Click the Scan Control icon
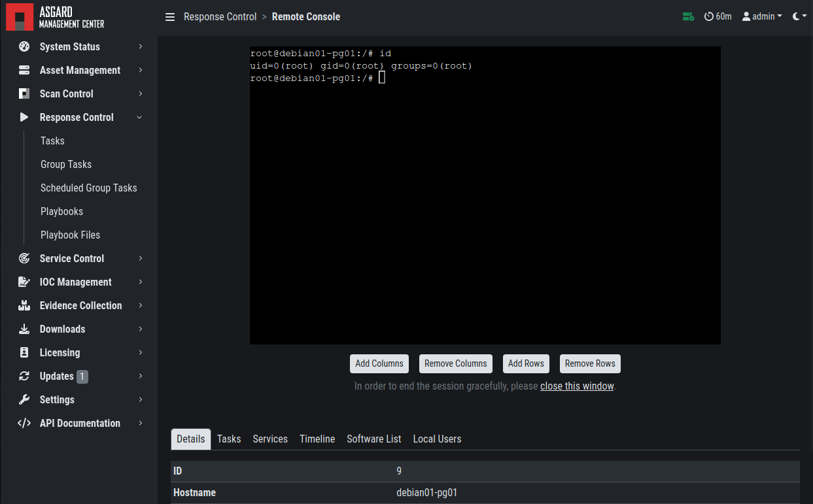 pyautogui.click(x=24, y=93)
